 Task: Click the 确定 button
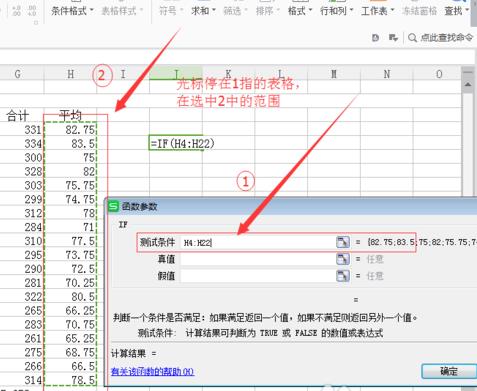coord(449,371)
